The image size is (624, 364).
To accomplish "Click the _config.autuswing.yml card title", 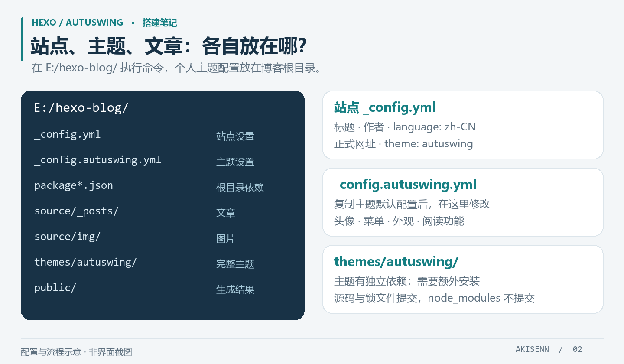I will click(405, 185).
